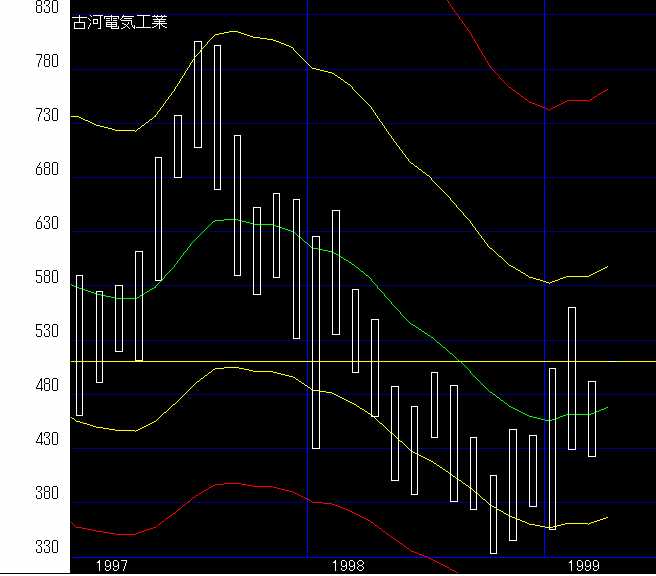Image resolution: width=656 pixels, height=576 pixels.
Task: Select the 1998 year label on the time axis
Action: click(348, 565)
